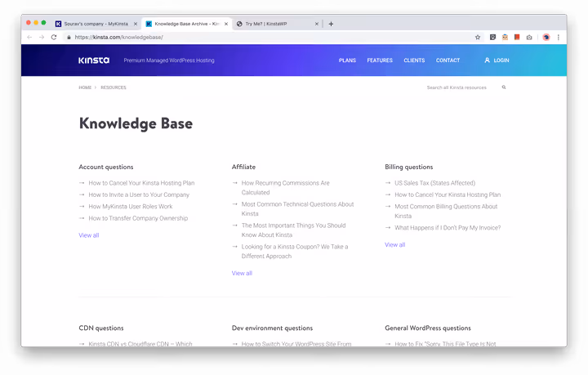
Task: Click the lock icon in the address bar
Action: coord(69,37)
